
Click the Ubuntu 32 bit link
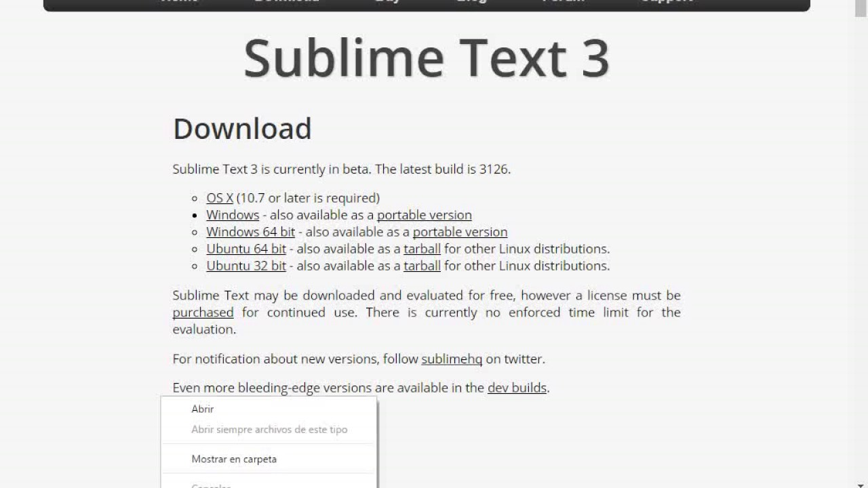pyautogui.click(x=246, y=266)
